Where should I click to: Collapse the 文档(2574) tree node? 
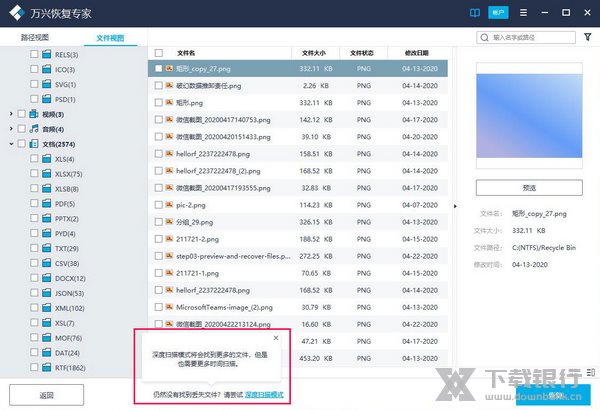coord(11,144)
